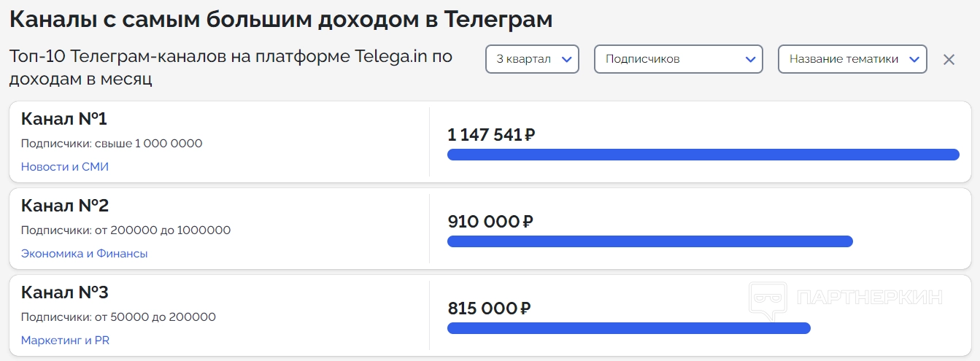The width and height of the screenshot is (980, 361).
Task: Select the "Канал №3" heading
Action: pos(65,292)
